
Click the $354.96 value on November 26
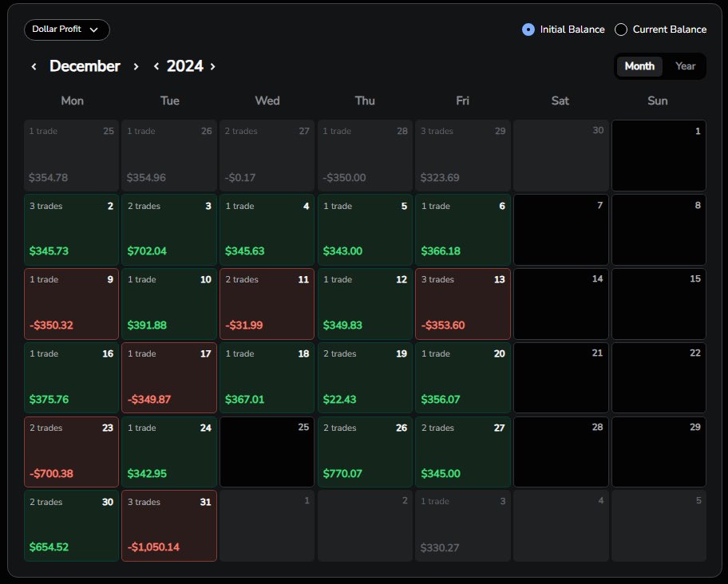pyautogui.click(x=146, y=178)
